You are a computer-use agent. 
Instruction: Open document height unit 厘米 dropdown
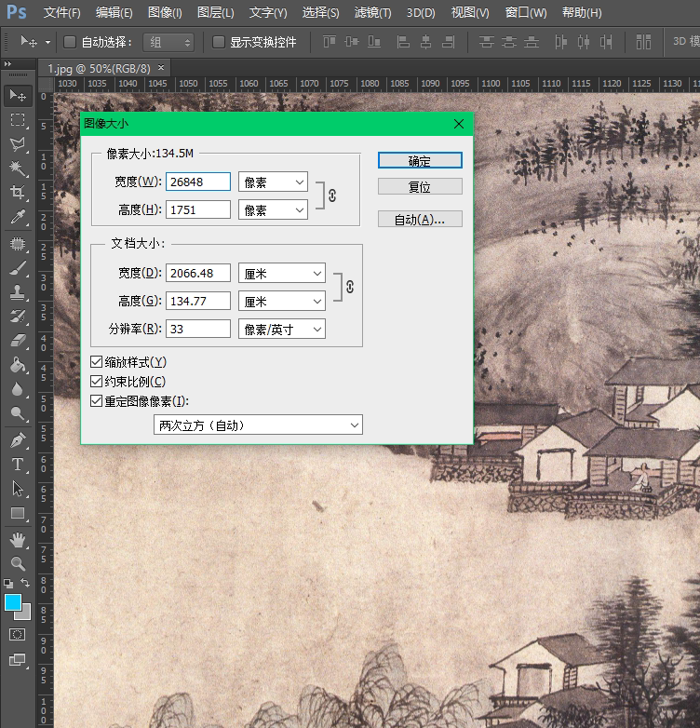(282, 302)
